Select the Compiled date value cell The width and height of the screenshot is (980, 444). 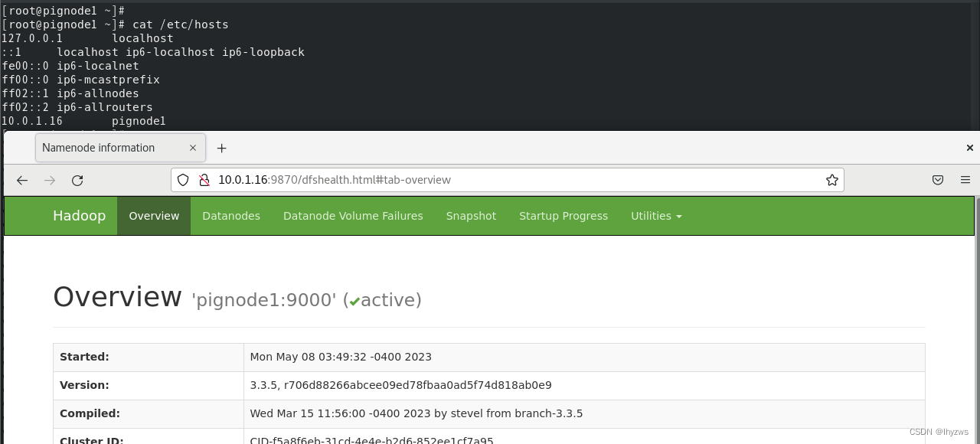(x=584, y=413)
